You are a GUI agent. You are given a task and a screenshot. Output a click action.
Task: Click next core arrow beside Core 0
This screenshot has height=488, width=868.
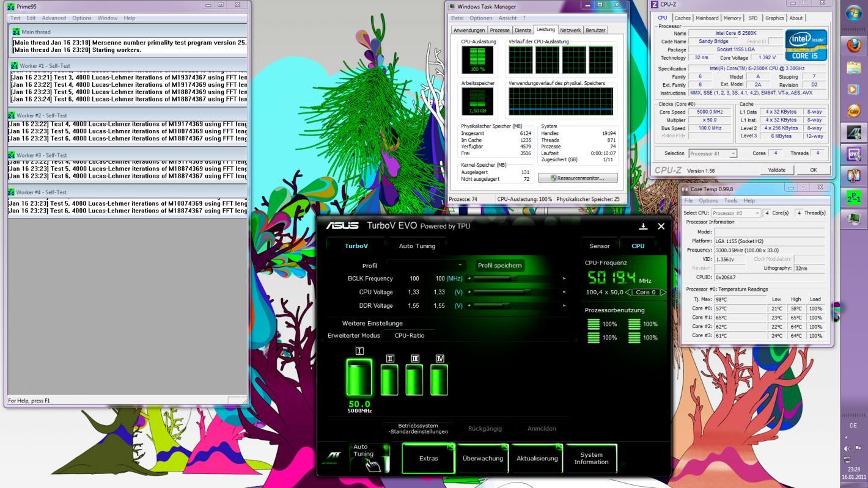click(x=663, y=292)
